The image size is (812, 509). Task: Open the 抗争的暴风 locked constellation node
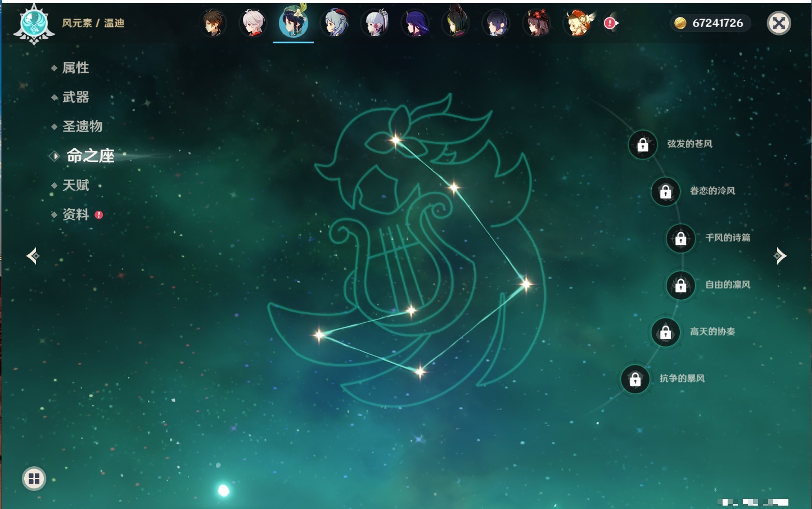[635, 379]
